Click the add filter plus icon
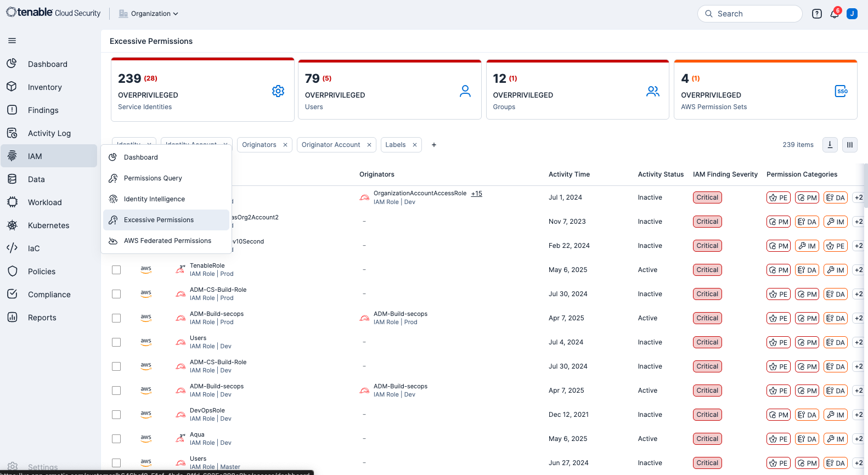868x475 pixels. (x=434, y=145)
